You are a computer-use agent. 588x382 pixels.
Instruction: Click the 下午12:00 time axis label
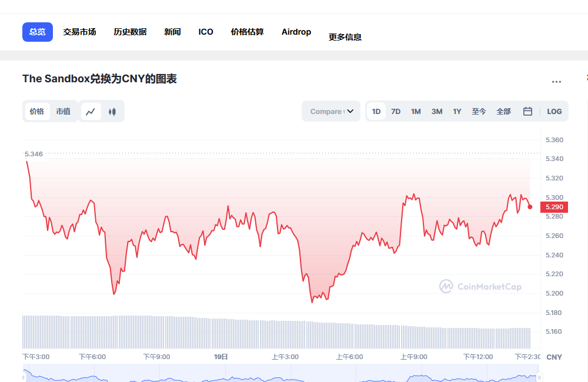coord(478,357)
